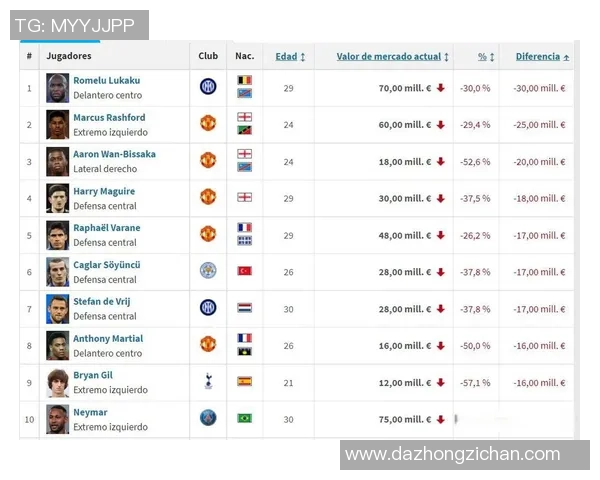Click the Jugadores column header
Screen dimensions: 600x480
pyautogui.click(x=68, y=56)
